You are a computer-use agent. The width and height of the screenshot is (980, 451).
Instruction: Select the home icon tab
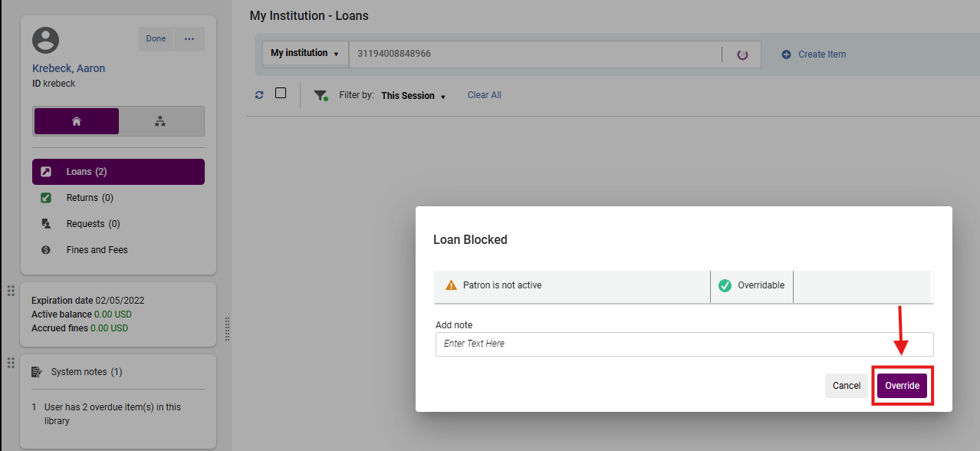77,121
